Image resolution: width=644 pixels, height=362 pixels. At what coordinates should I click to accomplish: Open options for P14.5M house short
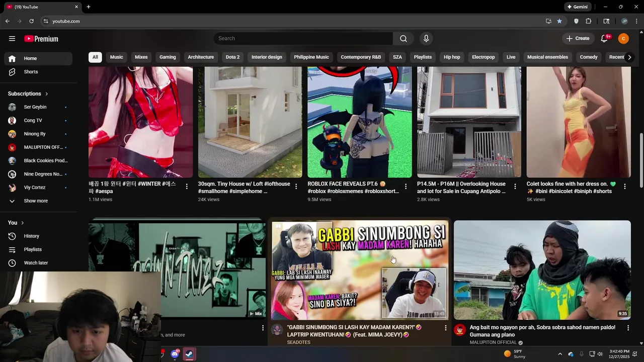515,187
